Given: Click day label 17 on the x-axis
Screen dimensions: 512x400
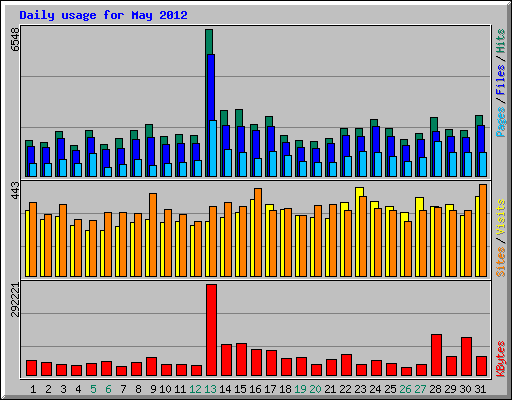Looking at the screenshot, I should pos(270,389).
